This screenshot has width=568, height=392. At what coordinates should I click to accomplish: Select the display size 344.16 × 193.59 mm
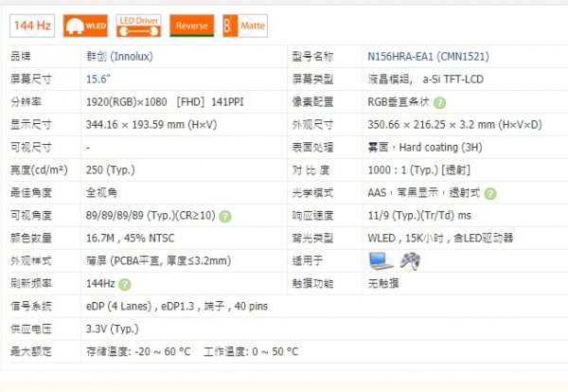pos(151,125)
